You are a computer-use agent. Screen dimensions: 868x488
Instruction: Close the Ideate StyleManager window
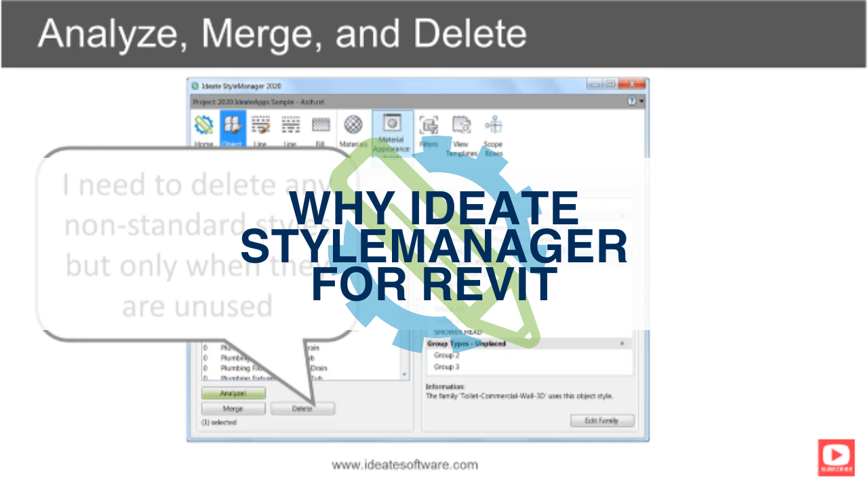[631, 84]
